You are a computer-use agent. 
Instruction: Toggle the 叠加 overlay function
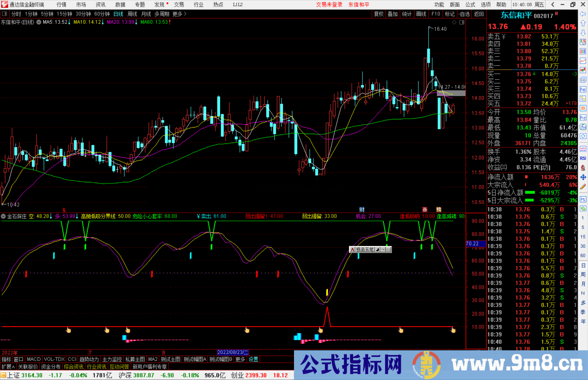click(393, 14)
